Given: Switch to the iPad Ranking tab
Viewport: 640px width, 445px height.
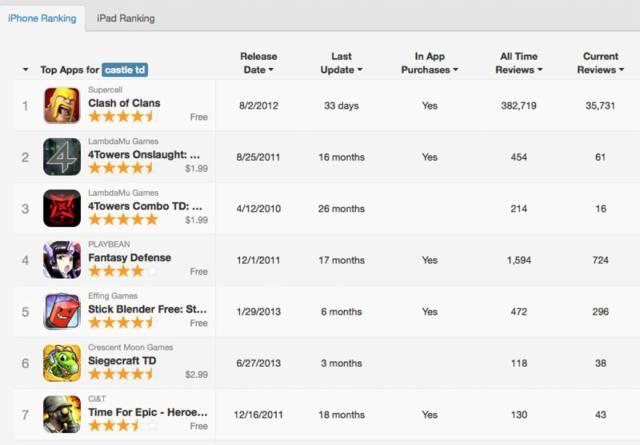Looking at the screenshot, I should coord(125,18).
